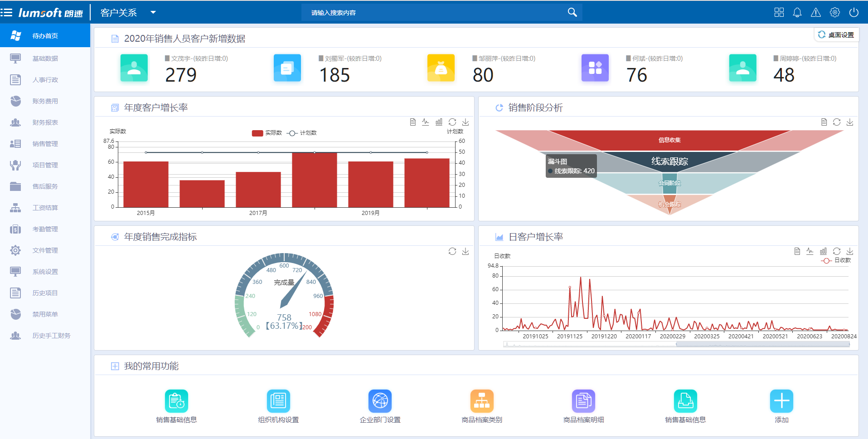Expand the 客户关系 module dropdown
Screen dimensions: 868x439
click(x=153, y=13)
